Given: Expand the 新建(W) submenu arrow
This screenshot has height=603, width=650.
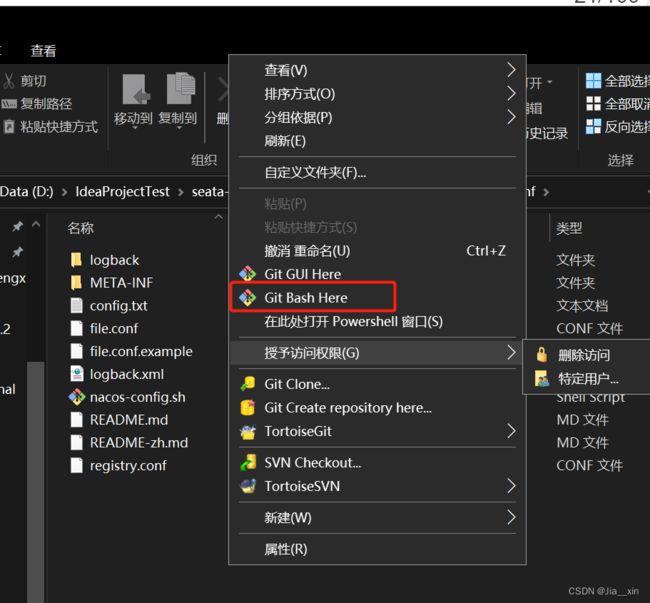Looking at the screenshot, I should click(x=511, y=518).
